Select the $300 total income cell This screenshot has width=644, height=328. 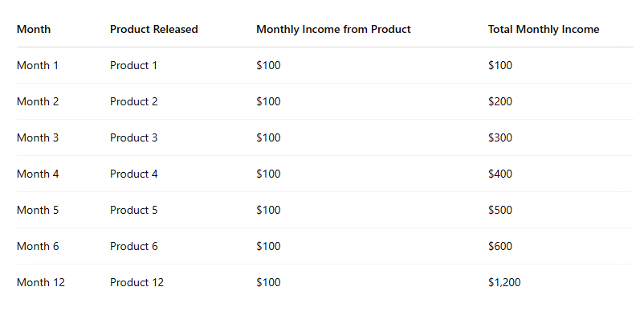tap(500, 138)
